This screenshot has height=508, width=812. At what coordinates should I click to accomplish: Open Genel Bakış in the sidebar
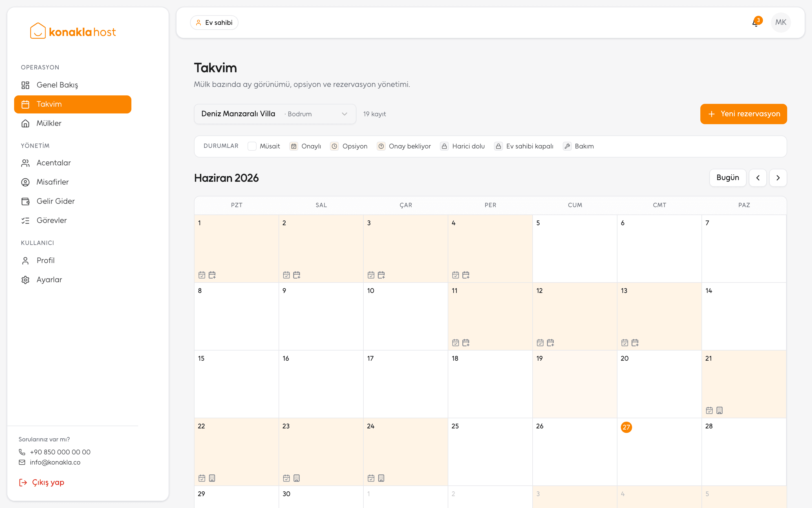[x=72, y=85]
